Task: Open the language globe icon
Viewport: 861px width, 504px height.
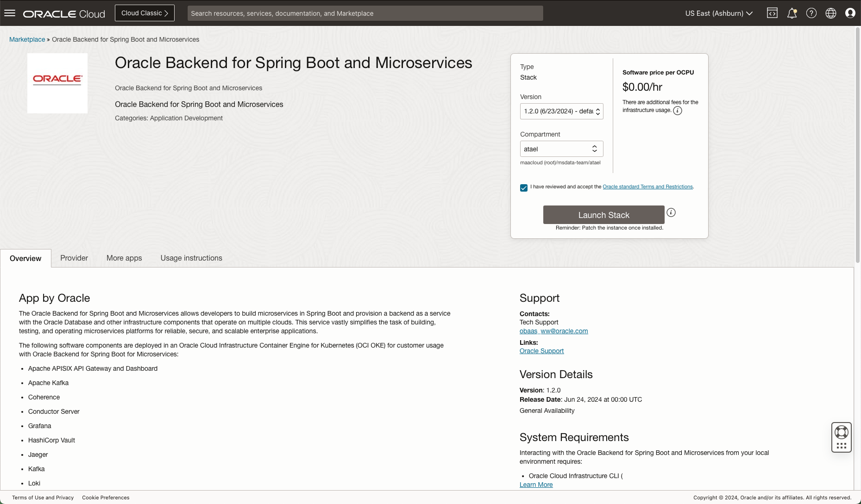Action: click(x=830, y=13)
